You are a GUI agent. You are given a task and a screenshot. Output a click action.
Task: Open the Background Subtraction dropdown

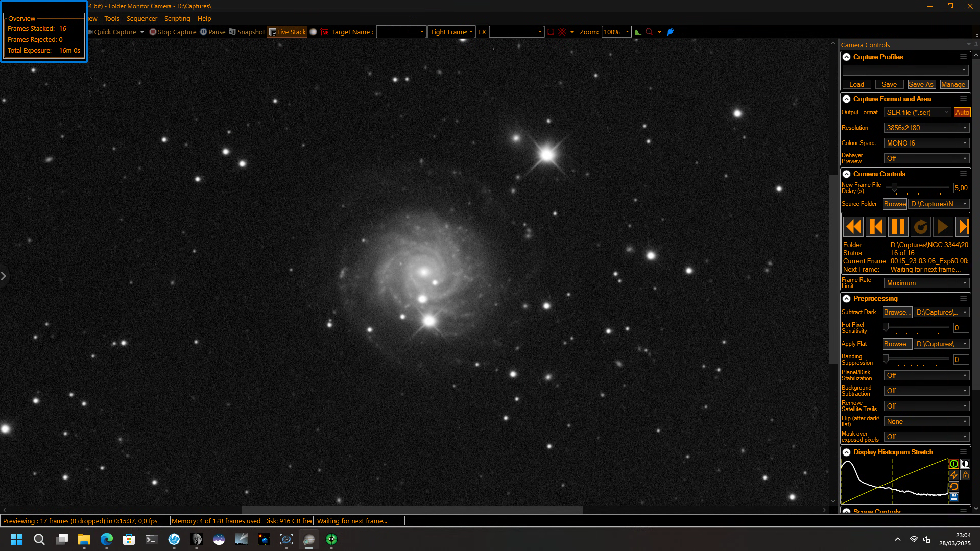[926, 391]
